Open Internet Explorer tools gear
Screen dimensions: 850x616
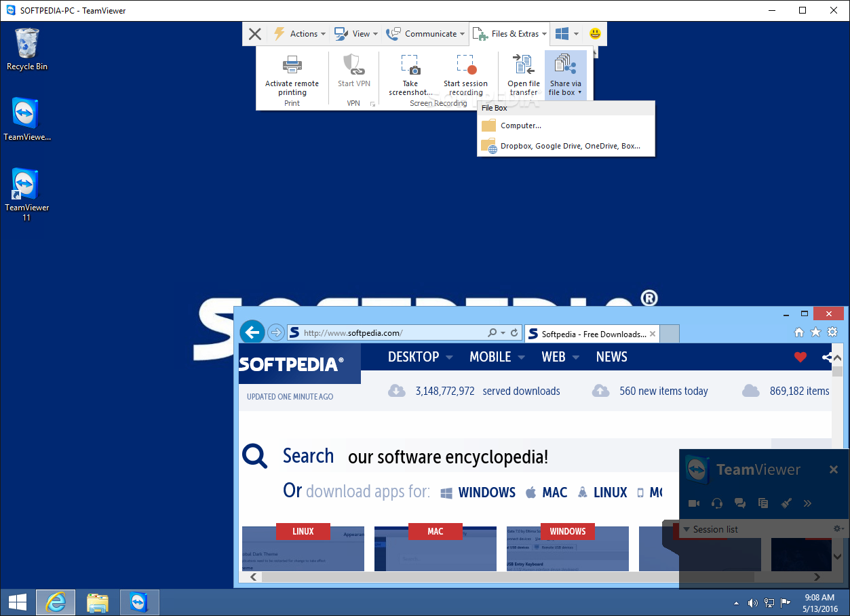(832, 332)
